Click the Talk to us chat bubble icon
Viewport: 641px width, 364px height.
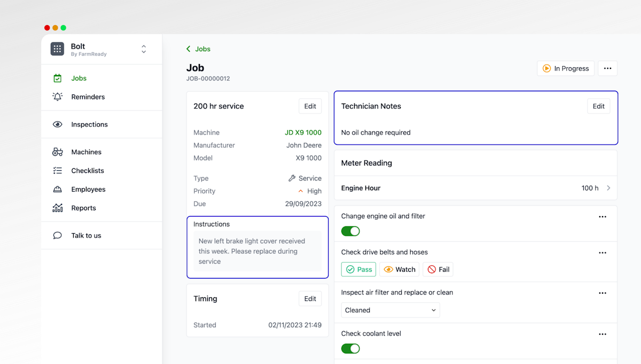click(x=58, y=235)
